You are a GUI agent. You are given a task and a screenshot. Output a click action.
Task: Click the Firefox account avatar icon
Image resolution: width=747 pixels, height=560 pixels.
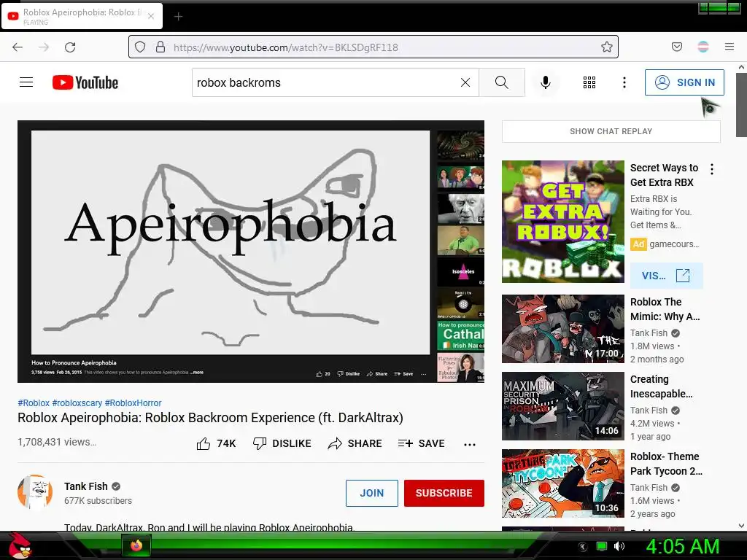703,47
